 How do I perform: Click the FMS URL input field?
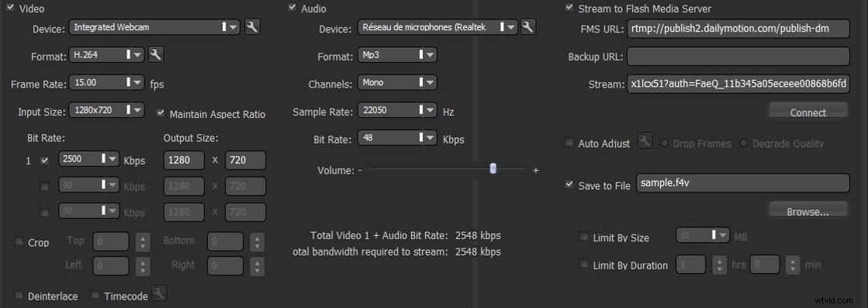tap(738, 28)
